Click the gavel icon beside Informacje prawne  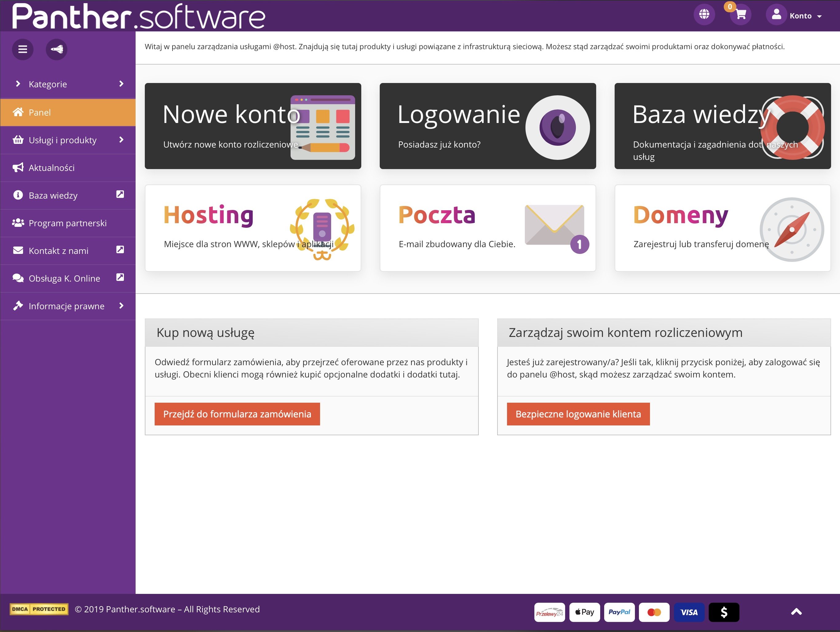(x=18, y=306)
